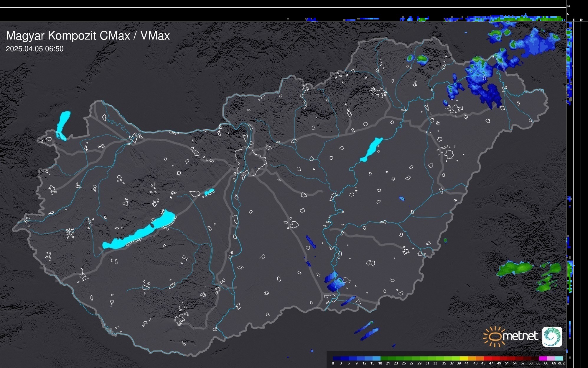The height and width of the screenshot is (368, 588).
Task: Click the dBZ unit label in legend
Action: [x=561, y=363]
